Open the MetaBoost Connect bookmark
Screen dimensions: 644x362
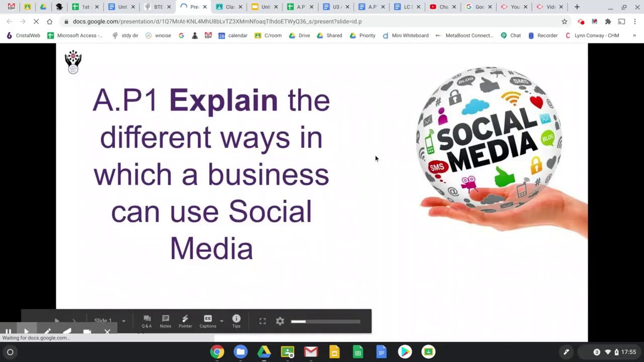[464, 36]
